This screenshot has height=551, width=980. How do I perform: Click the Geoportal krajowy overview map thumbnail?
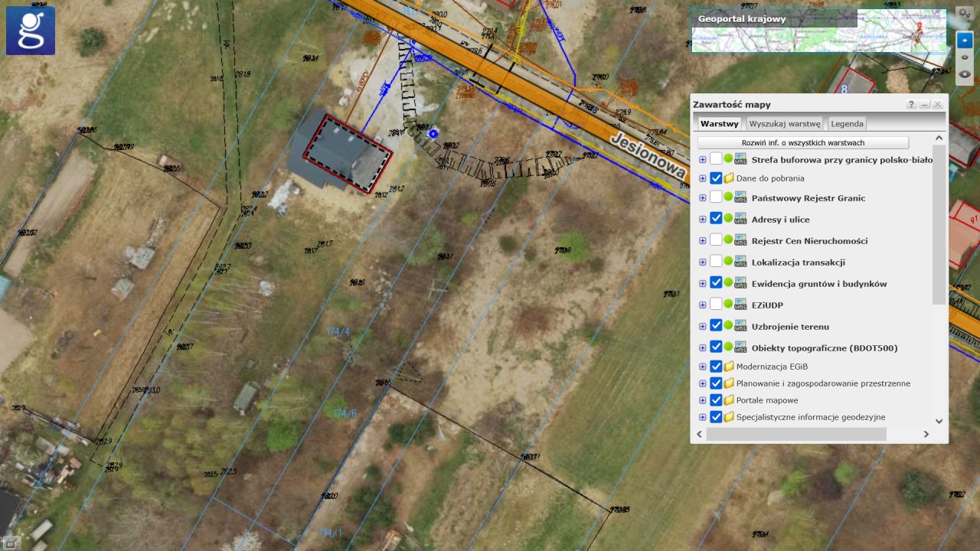(819, 31)
